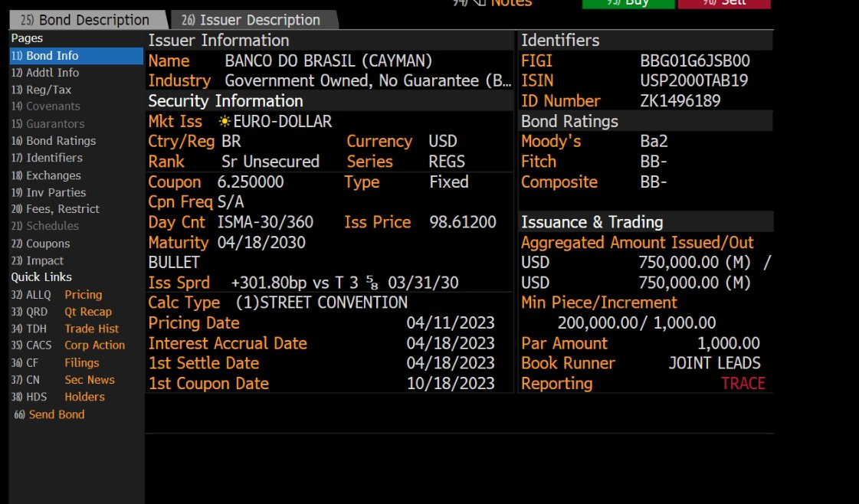Click the Book Runner JOINT LEADS value

click(714, 363)
